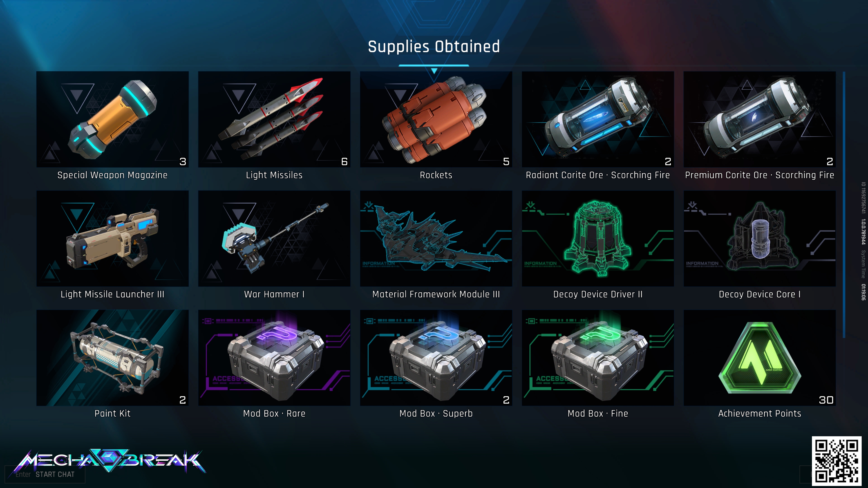Click the QR code in the corner

[x=836, y=461]
